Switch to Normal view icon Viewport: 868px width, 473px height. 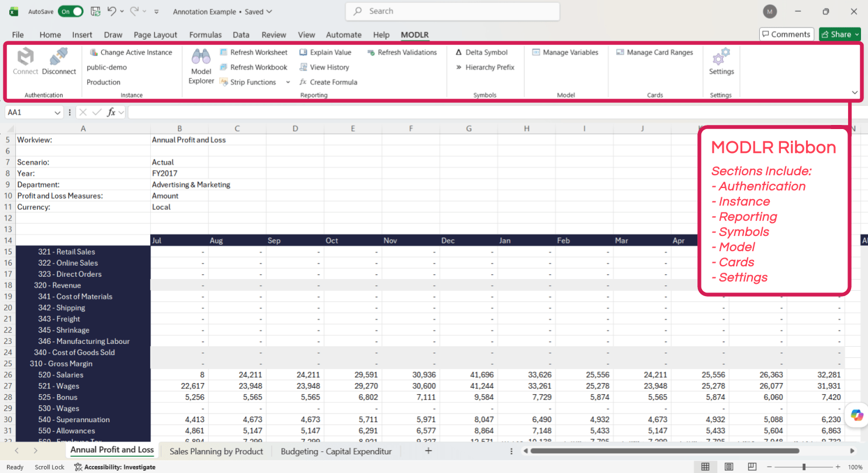(x=706, y=467)
